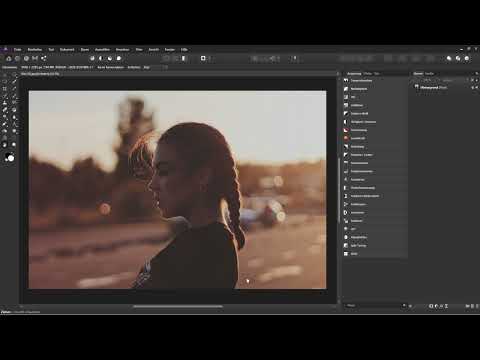Switch to the Effekte panel tab
480x360 pixels.
pos(367,74)
